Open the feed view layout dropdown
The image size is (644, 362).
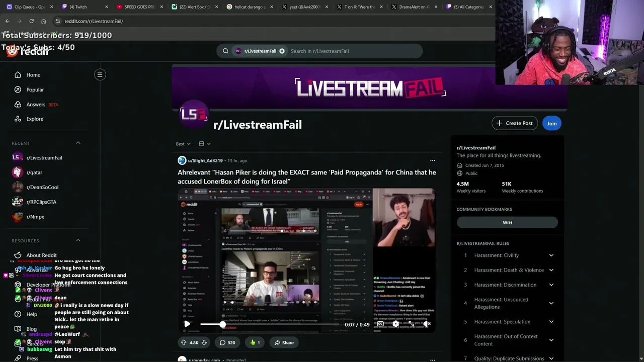pos(204,144)
